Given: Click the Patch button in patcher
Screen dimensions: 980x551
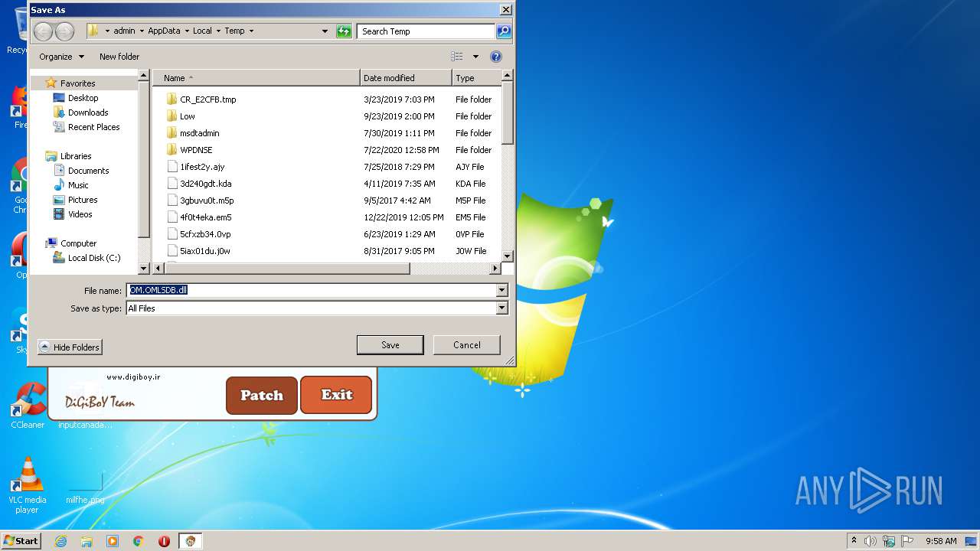Looking at the screenshot, I should 262,396.
